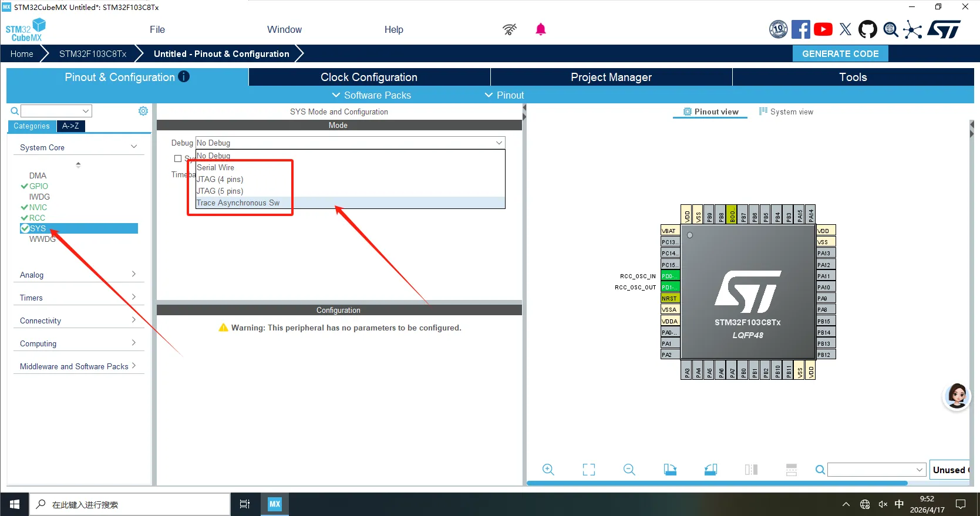
Task: Open the settings gear in categories panel
Action: click(143, 111)
